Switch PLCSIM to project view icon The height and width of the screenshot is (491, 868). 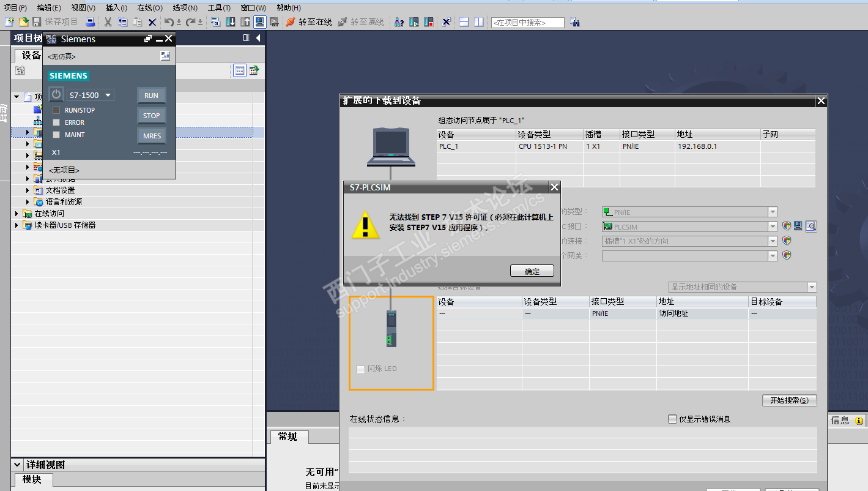[165, 56]
